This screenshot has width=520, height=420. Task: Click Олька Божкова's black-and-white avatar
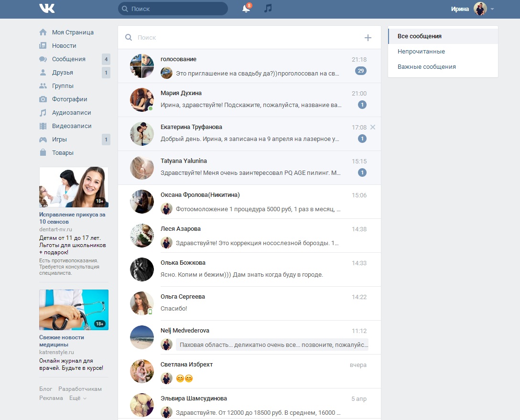click(x=142, y=269)
